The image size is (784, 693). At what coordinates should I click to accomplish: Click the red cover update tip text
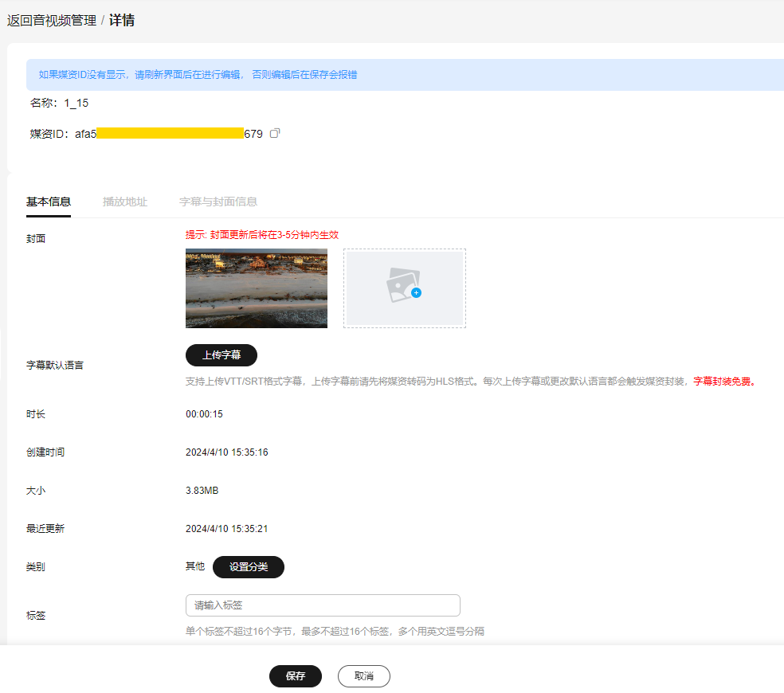262,234
